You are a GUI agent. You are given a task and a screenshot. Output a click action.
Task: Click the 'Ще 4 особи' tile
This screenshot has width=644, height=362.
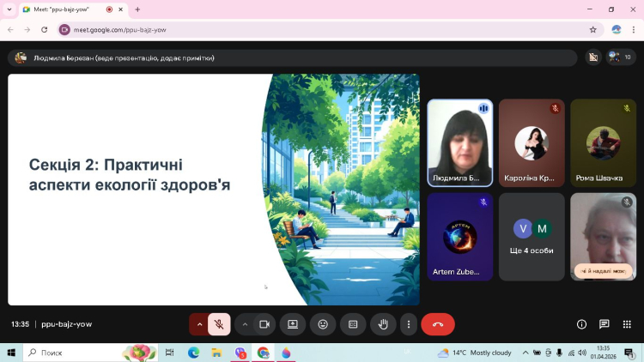click(x=532, y=236)
